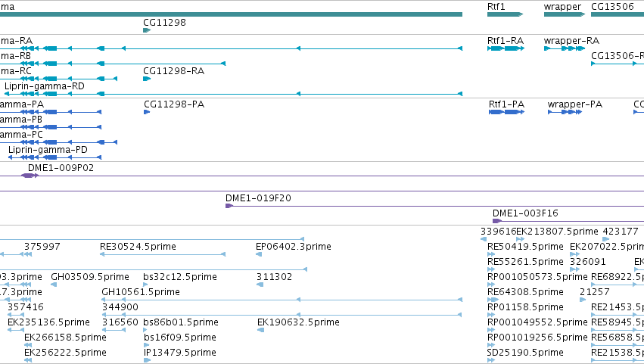Viewport: 644px width, 364px height.
Task: Select the CG13506 gene label
Action: click(x=612, y=7)
